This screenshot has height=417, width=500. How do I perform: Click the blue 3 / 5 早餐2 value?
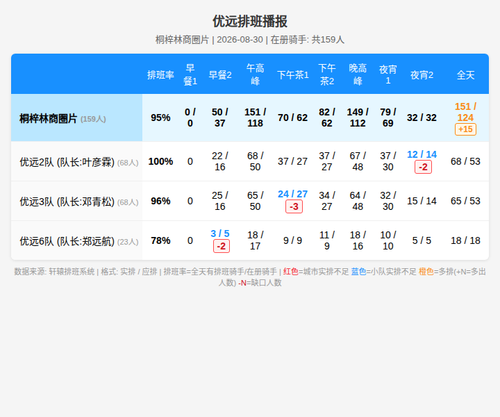[220, 234]
